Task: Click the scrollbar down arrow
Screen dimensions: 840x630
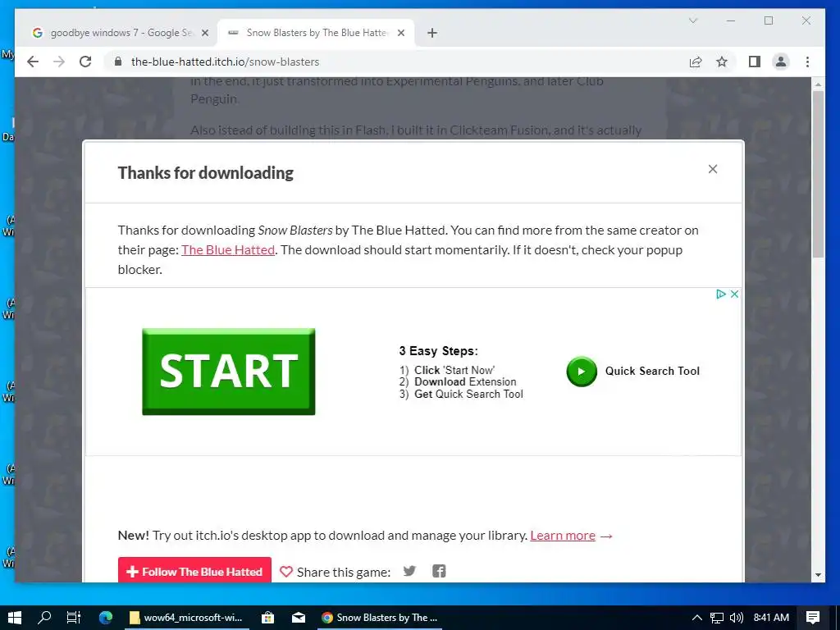Action: coord(818,575)
